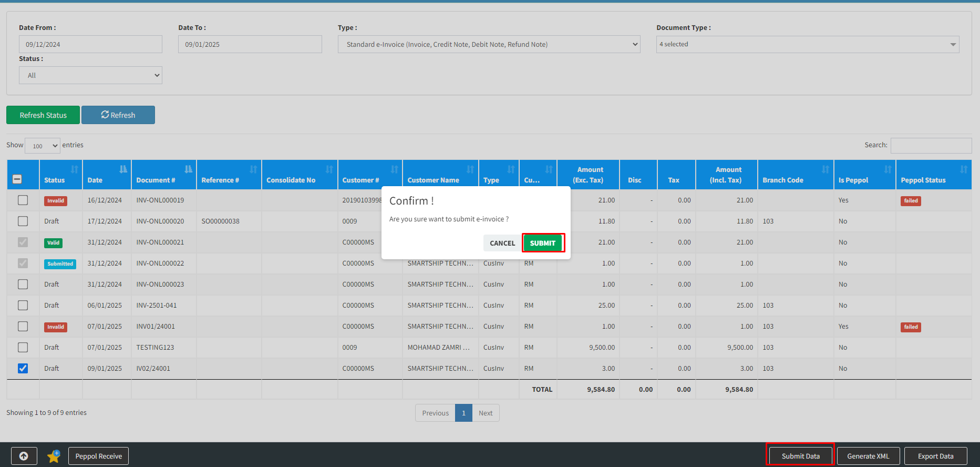The image size is (980, 467).
Task: Click the scroll-to-top arrow icon
Action: 24,456
